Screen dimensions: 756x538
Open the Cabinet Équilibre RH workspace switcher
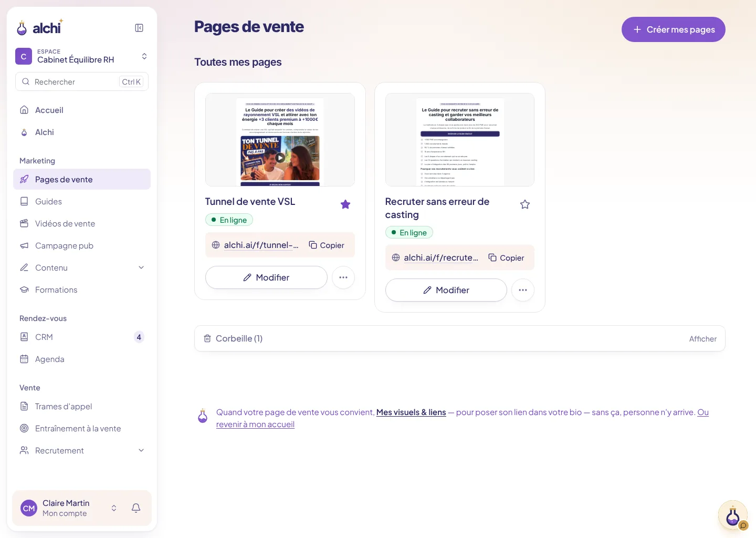82,56
